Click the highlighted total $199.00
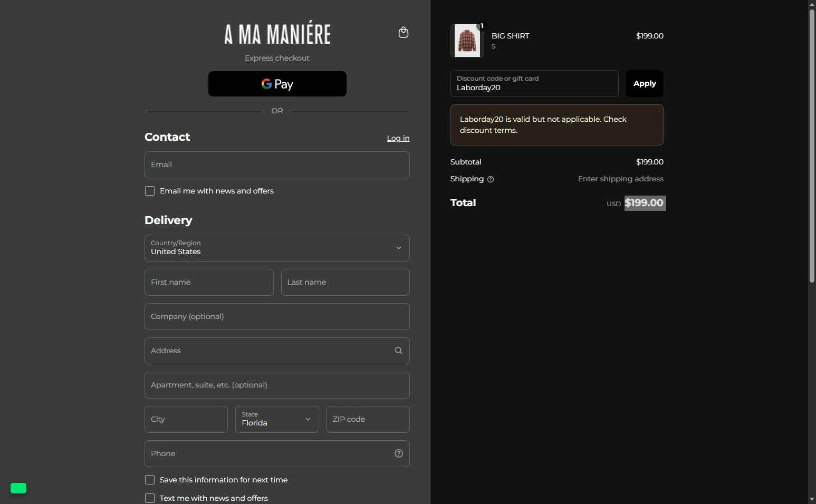 coord(645,203)
